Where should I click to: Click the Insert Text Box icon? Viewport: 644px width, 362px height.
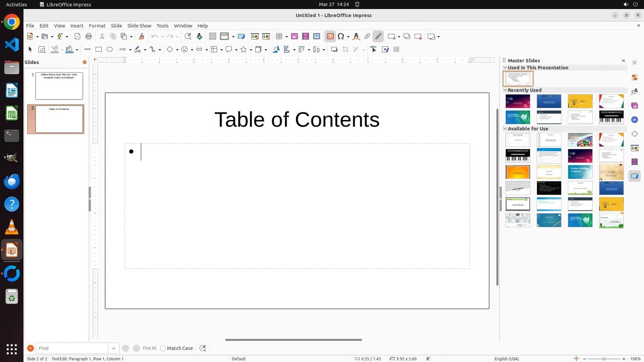330,37
